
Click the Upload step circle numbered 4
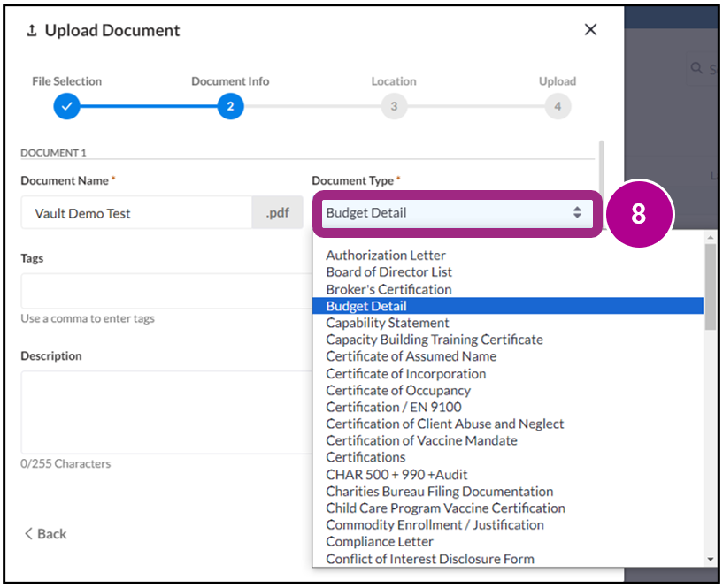coord(558,106)
